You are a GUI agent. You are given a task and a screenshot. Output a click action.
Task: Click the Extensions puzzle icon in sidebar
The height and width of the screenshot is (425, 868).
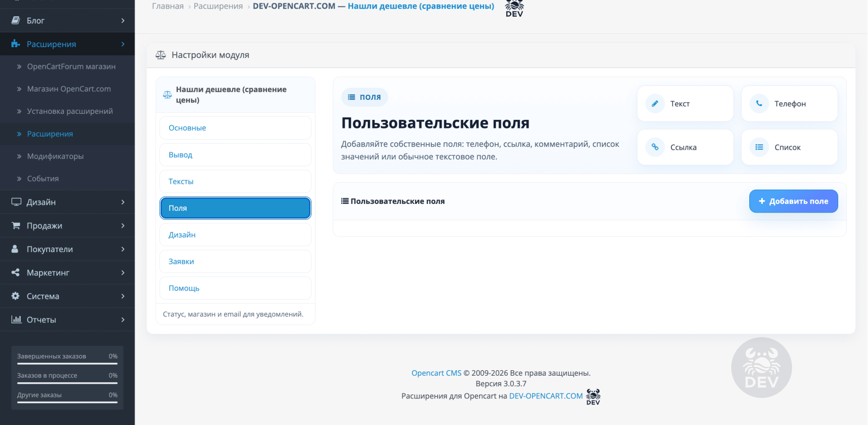click(16, 44)
